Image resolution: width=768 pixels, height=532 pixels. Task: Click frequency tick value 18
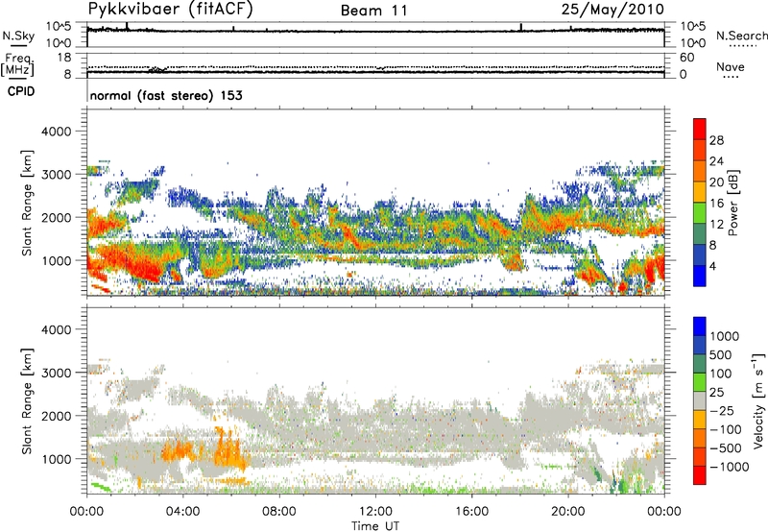[64, 58]
